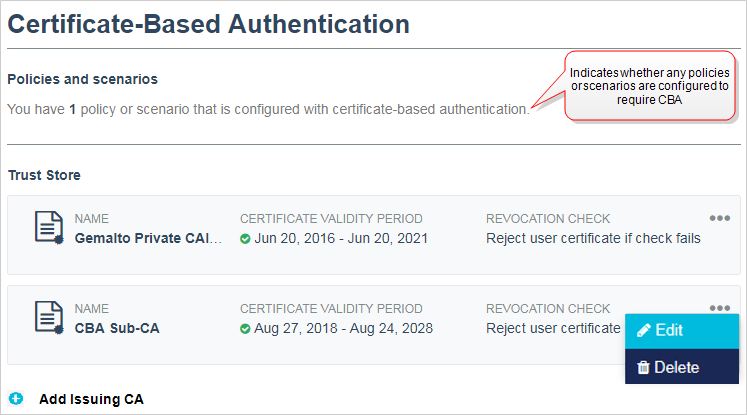
Task: Click the green validity checkmark for CBA Sub-CA
Action: click(x=245, y=329)
